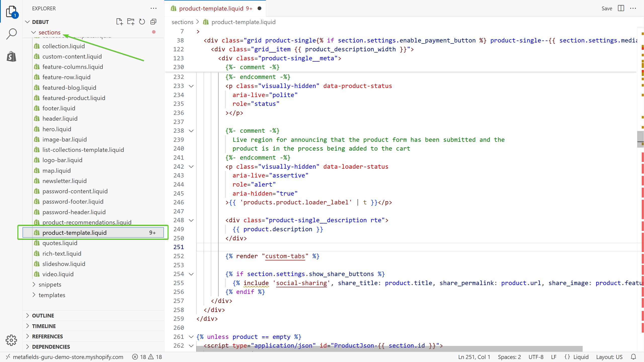This screenshot has height=362, width=644.
Task: Select the product-template.liquid editor tab
Action: [x=211, y=8]
